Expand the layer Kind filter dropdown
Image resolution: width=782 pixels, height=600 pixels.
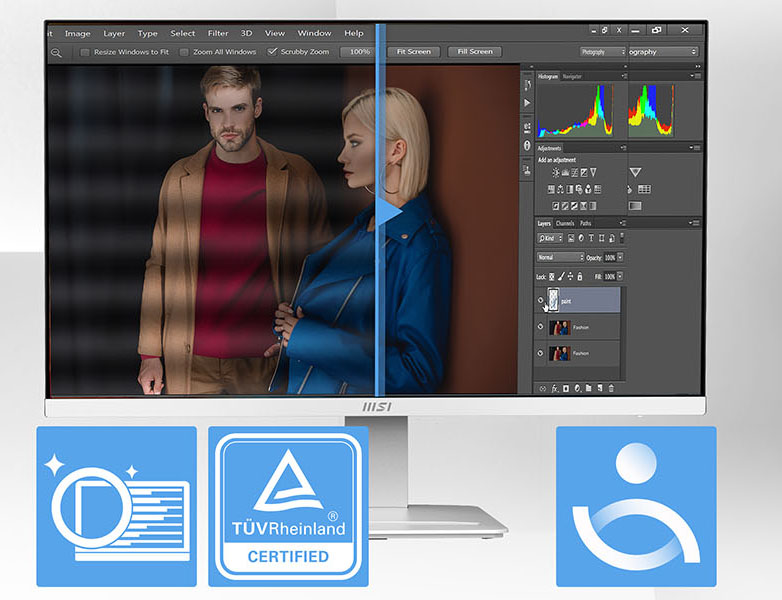(551, 238)
